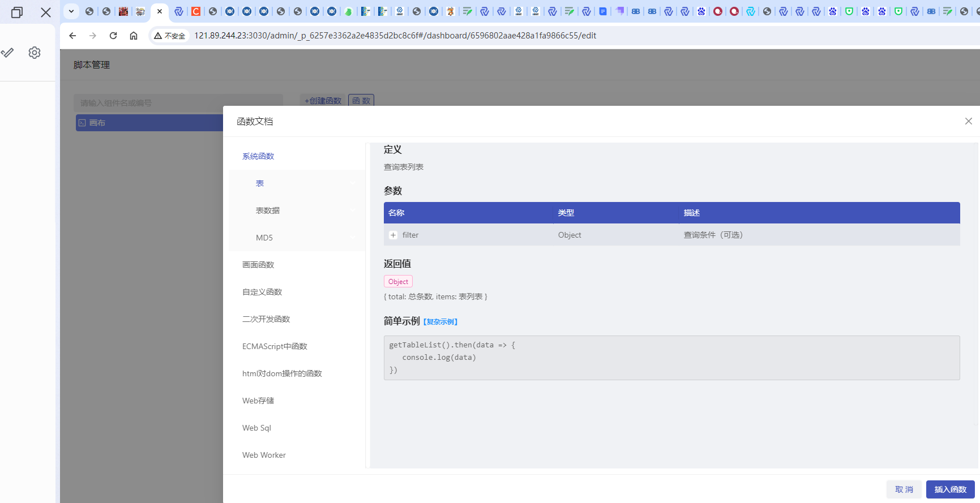This screenshot has width=980, height=503.
Task: Click the 描述 column header
Action: pos(819,213)
